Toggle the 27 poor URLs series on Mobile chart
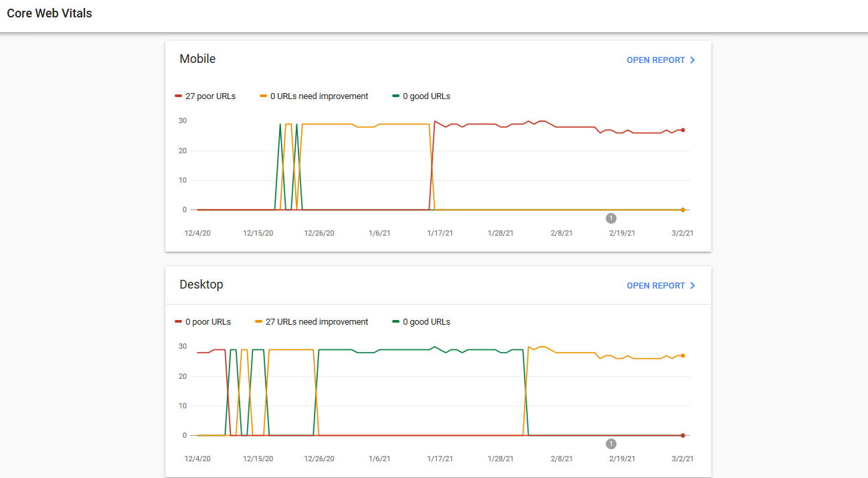 coord(205,96)
